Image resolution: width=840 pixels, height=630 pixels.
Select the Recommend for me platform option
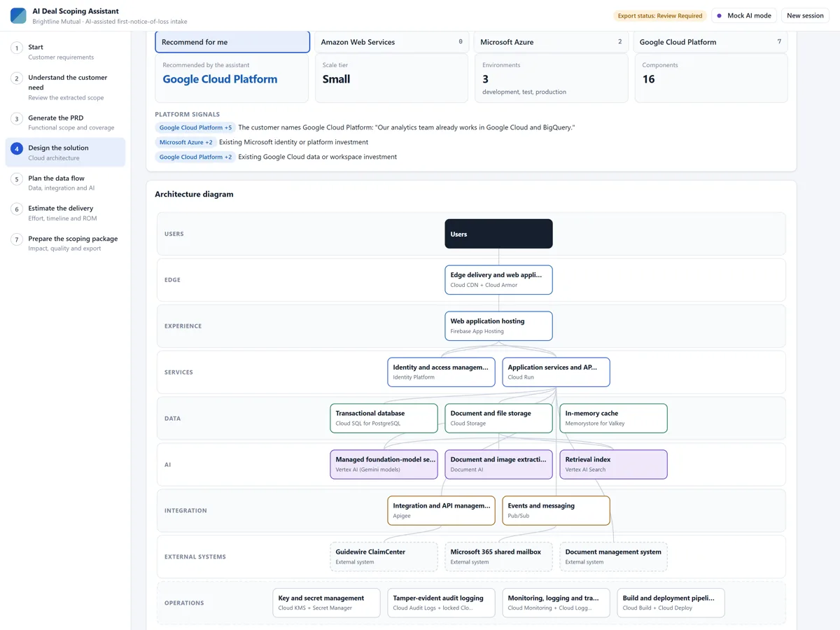pyautogui.click(x=232, y=42)
